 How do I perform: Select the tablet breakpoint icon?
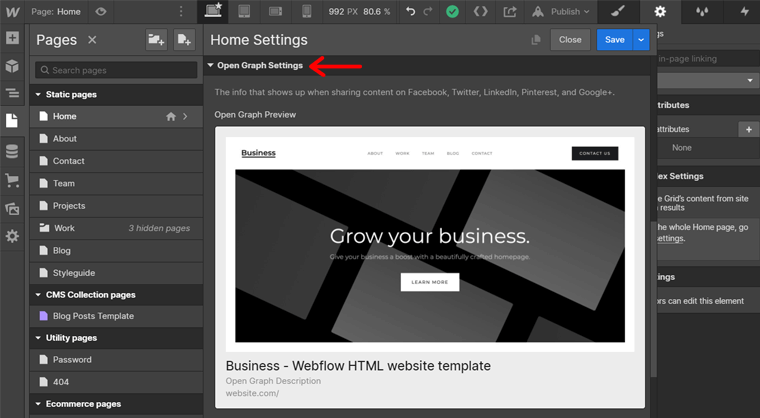click(244, 11)
